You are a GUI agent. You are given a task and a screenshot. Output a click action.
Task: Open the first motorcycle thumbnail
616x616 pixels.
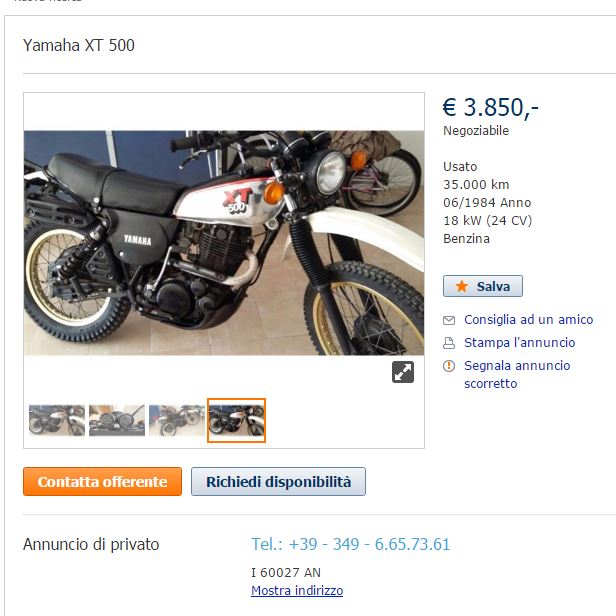57,420
